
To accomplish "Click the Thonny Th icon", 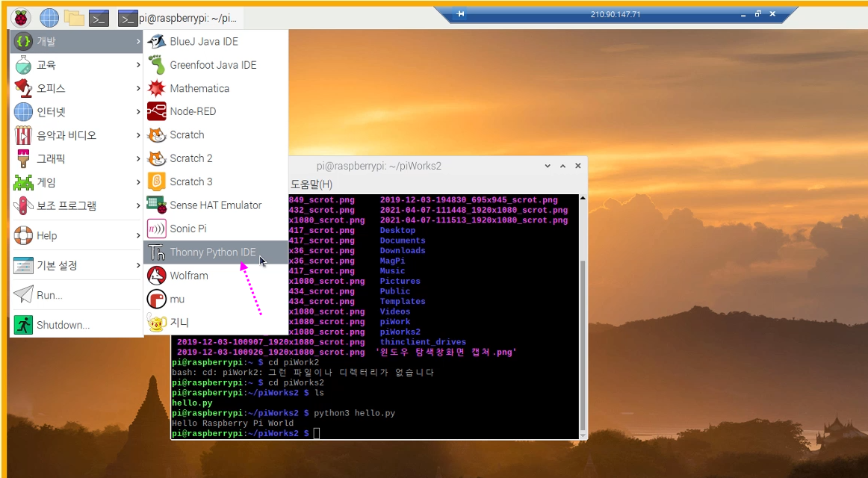I will click(157, 252).
